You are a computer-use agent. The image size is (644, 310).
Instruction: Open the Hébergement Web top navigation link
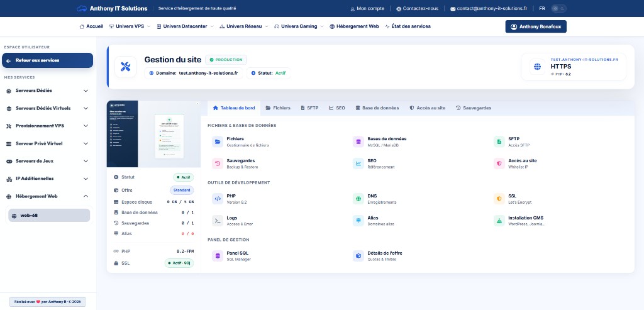click(355, 26)
